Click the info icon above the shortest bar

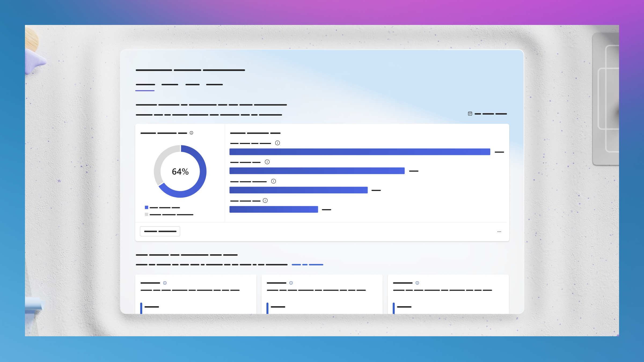click(x=266, y=200)
